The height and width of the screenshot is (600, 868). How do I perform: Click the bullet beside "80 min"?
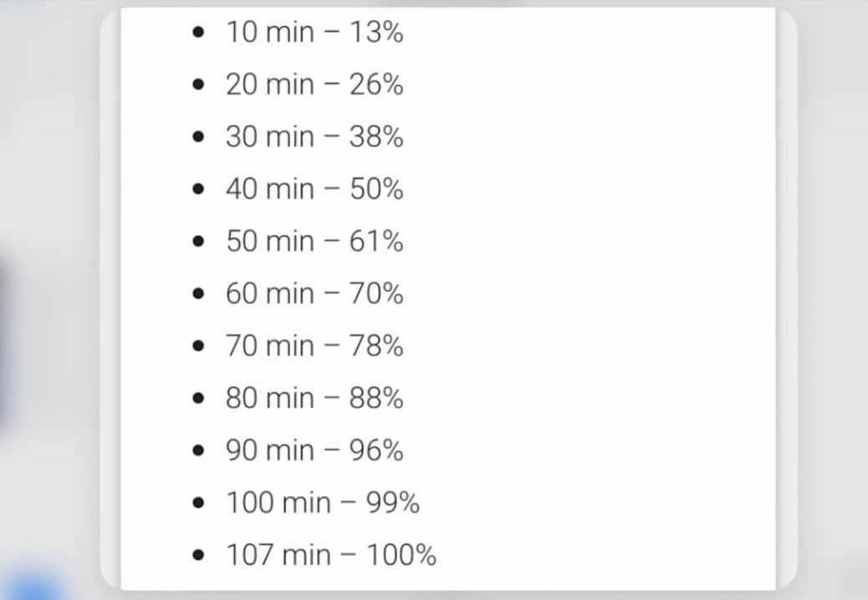[x=198, y=399]
